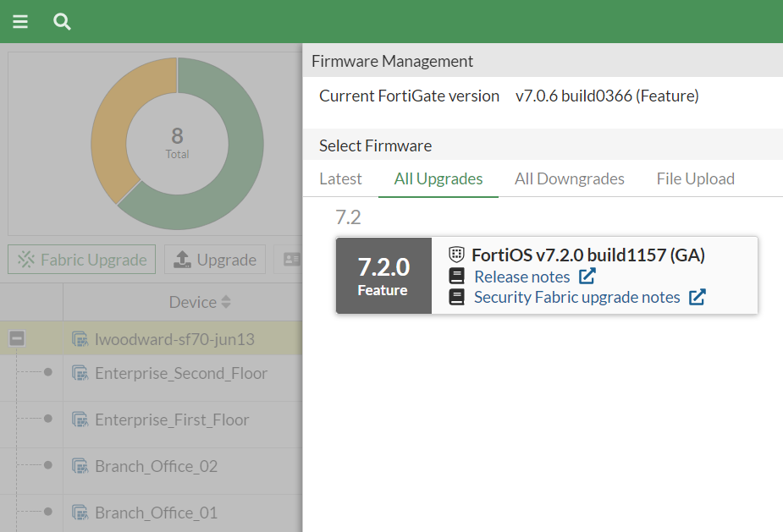
Task: Open the hamburger navigation menu
Action: tap(20, 21)
